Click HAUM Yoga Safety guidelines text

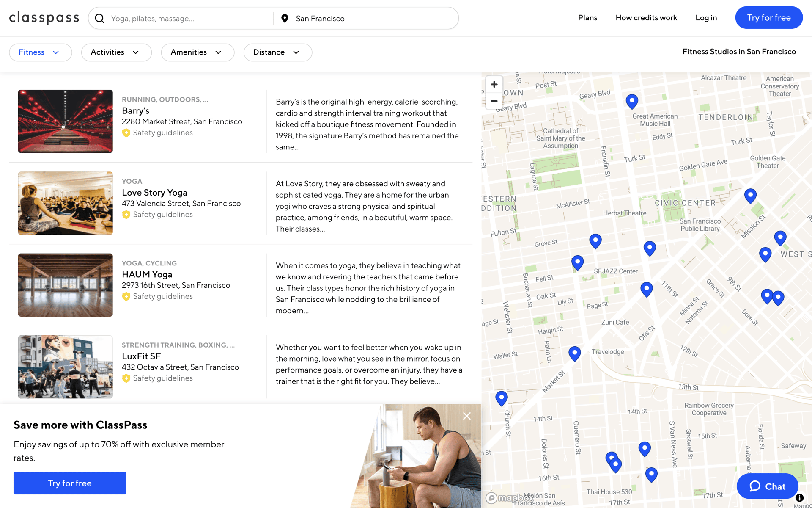163,296
